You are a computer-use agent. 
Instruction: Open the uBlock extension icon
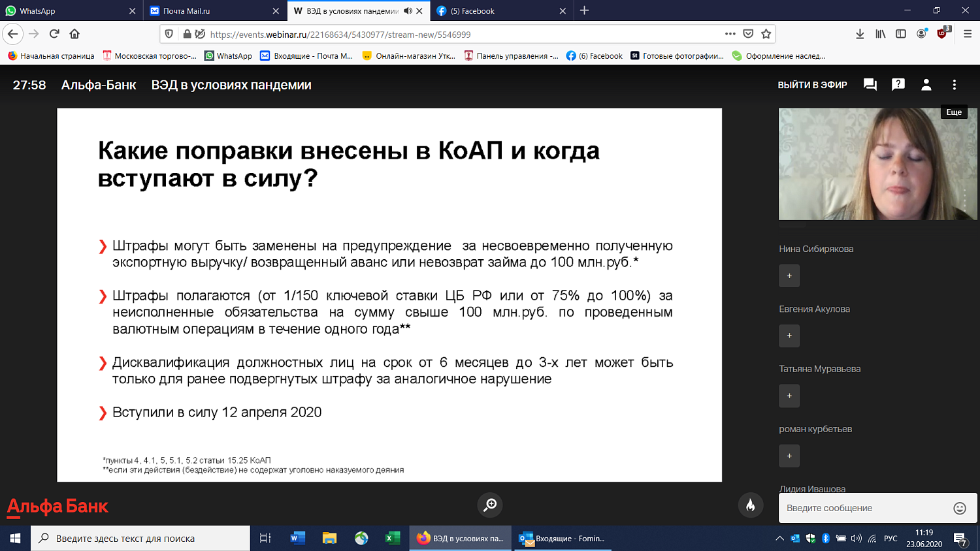point(943,33)
